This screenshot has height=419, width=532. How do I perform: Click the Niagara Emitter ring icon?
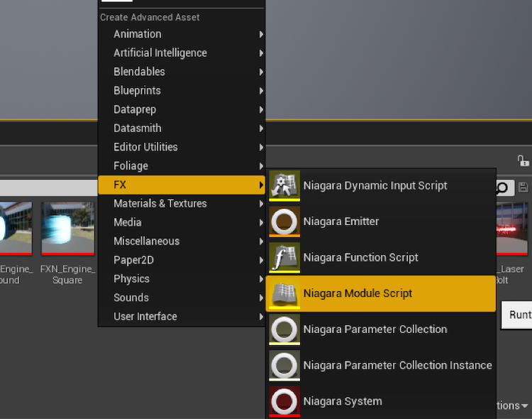284,222
